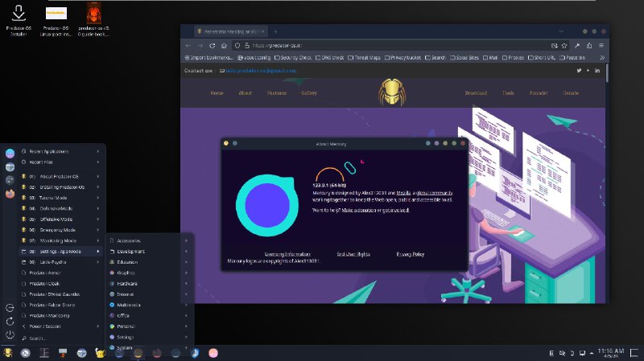Open the Predator-OS Linux post-install desktop file
The image size is (644, 361).
56,19
